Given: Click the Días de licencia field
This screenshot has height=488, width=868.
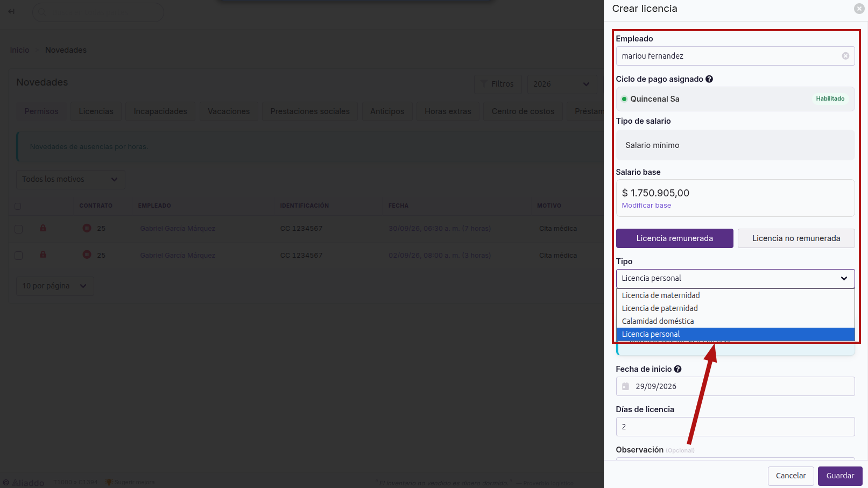Looking at the screenshot, I should [x=735, y=427].
